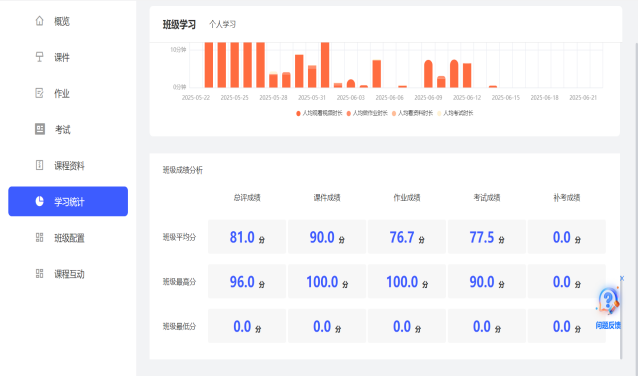Click the 总评成绩 column header

click(x=247, y=198)
